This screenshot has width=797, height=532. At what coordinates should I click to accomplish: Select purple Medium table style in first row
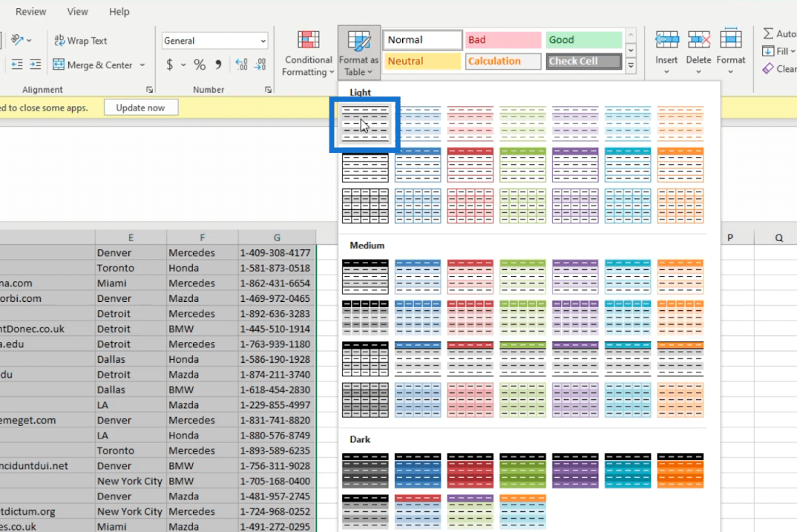(x=575, y=277)
